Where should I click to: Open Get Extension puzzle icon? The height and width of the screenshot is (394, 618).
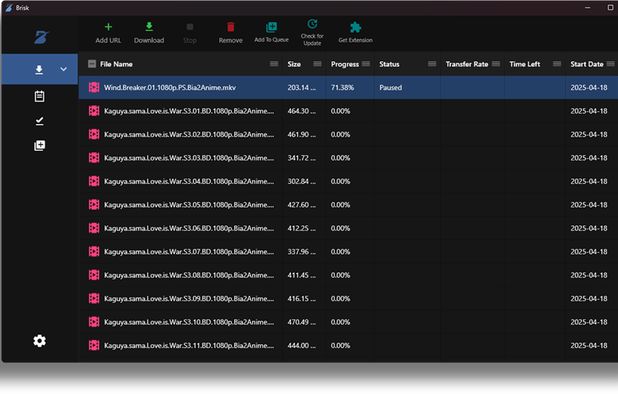point(356,27)
